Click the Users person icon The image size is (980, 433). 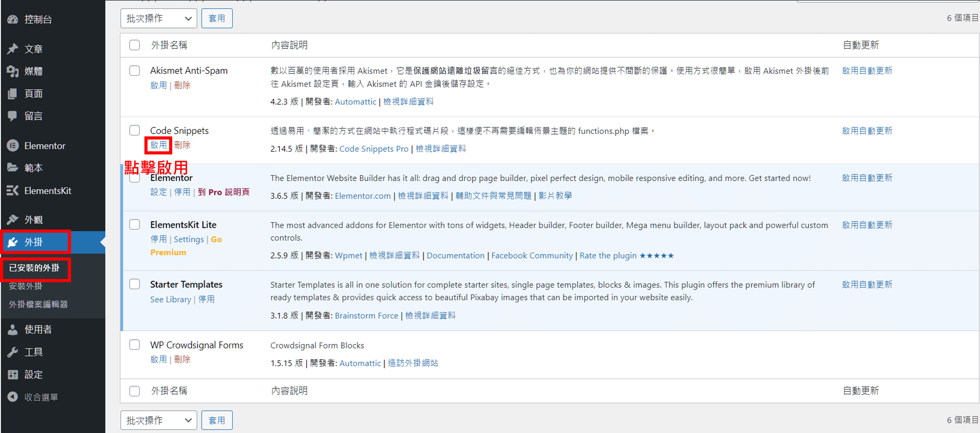[x=12, y=329]
